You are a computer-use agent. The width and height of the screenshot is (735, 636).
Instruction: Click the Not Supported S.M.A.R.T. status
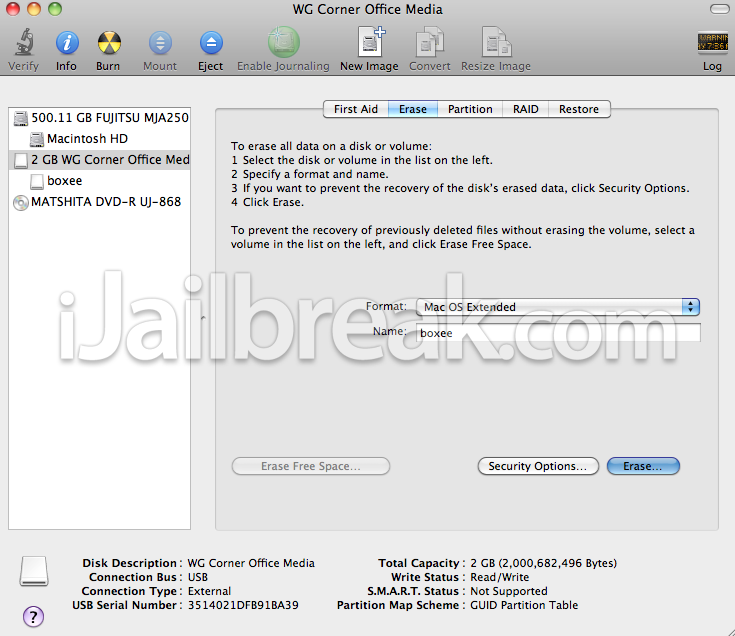tap(509, 591)
